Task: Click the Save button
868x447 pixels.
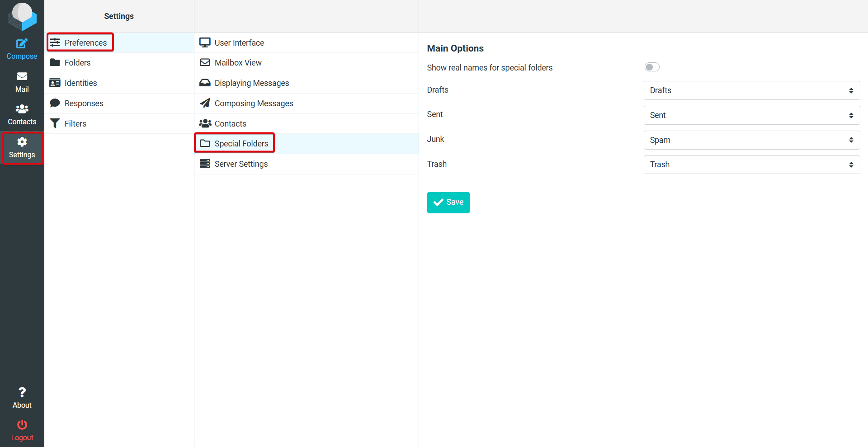Action: [448, 202]
